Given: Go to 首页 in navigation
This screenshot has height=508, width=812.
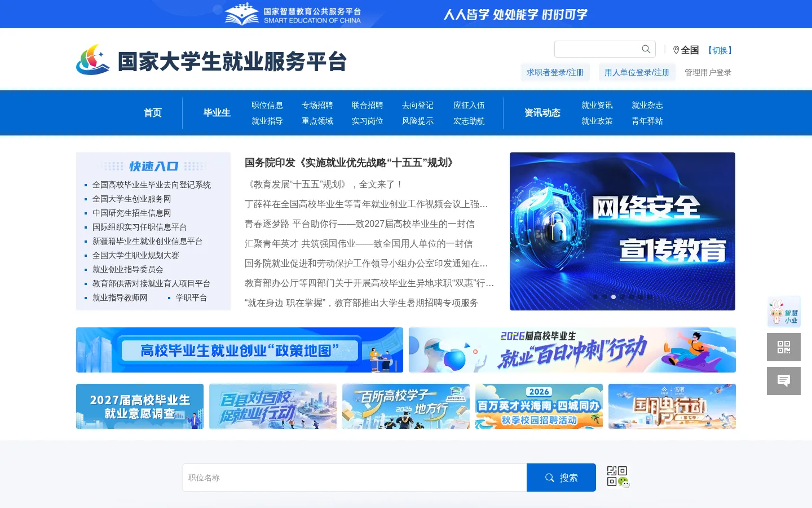Looking at the screenshot, I should coord(153,113).
